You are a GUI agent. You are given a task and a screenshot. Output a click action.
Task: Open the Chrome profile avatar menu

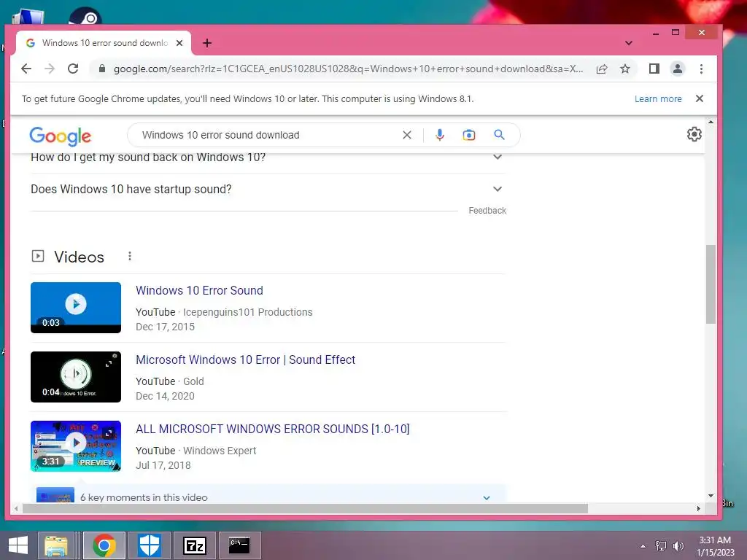678,69
